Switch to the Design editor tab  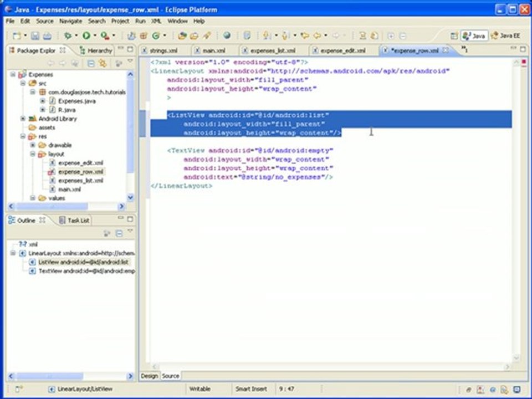(149, 376)
